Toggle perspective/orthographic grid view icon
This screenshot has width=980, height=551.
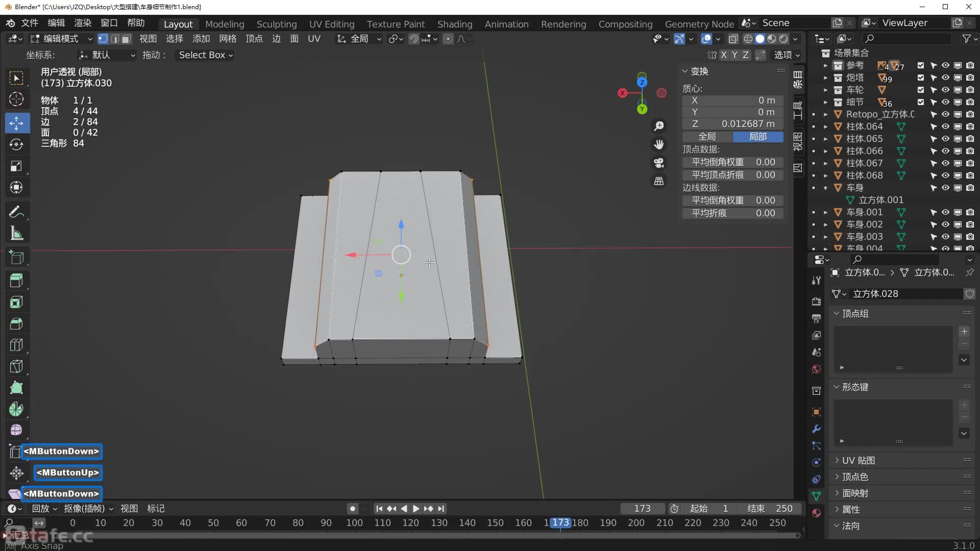[x=659, y=181]
